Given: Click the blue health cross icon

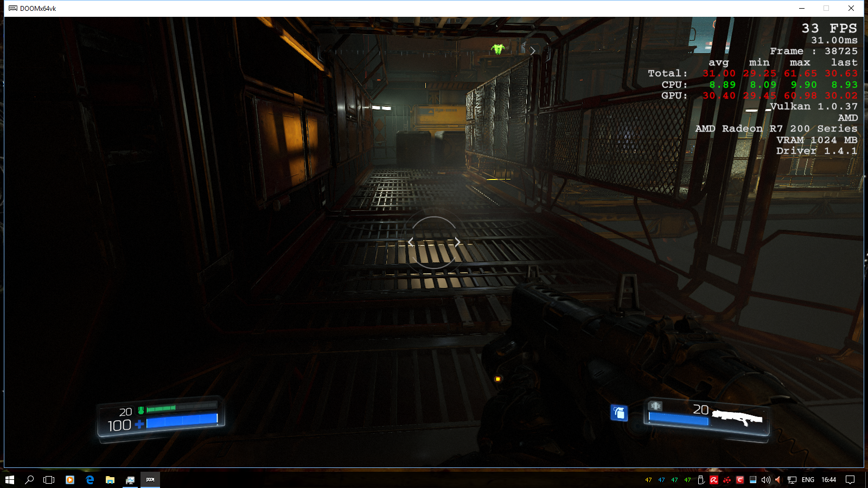Looking at the screenshot, I should (139, 424).
